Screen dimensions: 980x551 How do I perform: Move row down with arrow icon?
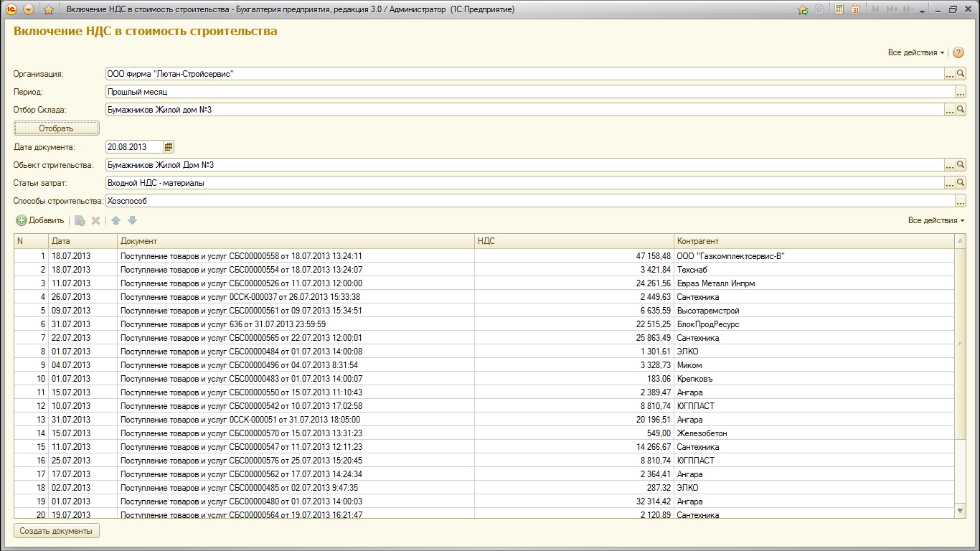(x=132, y=220)
